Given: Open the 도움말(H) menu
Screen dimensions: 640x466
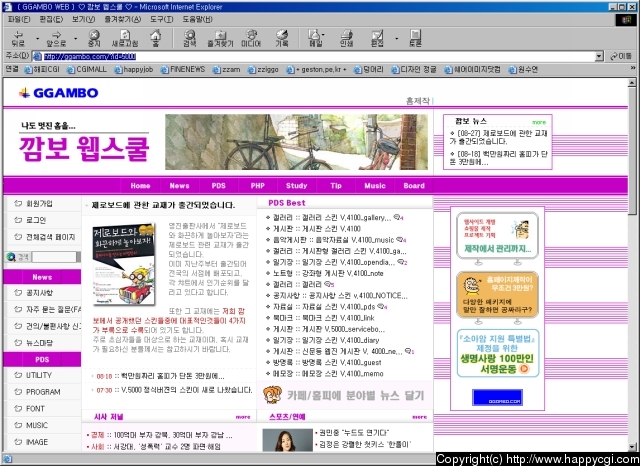Looking at the screenshot, I should pos(197,19).
